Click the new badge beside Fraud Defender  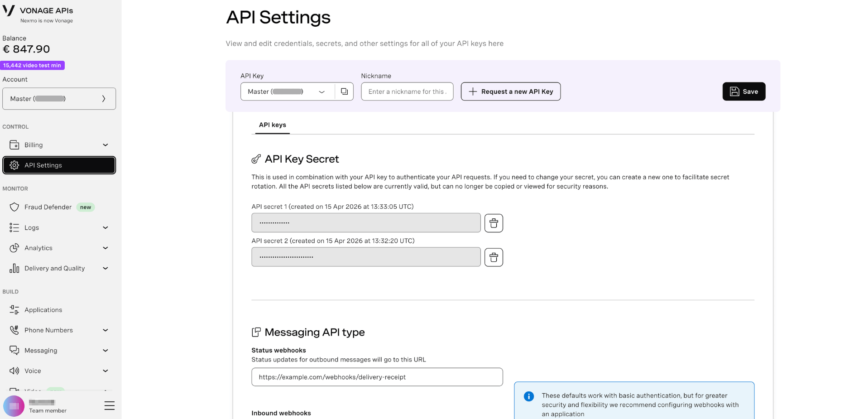tap(86, 207)
